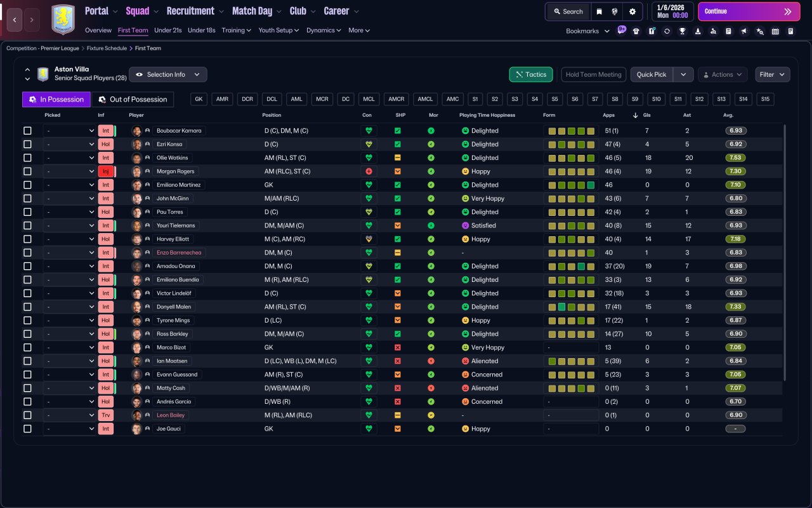Expand the Quick Pick arrow dropdown
This screenshot has width=812, height=508.
(x=683, y=74)
